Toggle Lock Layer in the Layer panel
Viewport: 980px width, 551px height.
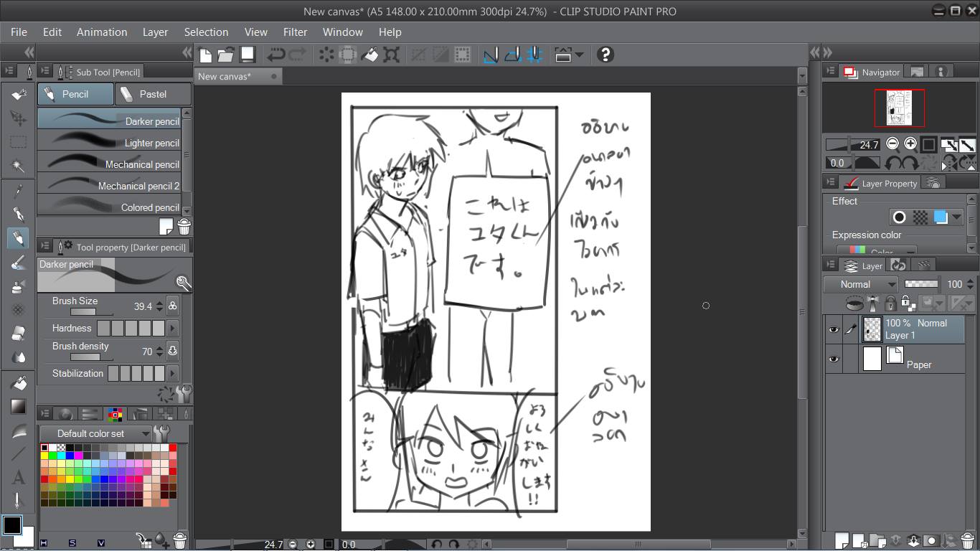(x=890, y=303)
